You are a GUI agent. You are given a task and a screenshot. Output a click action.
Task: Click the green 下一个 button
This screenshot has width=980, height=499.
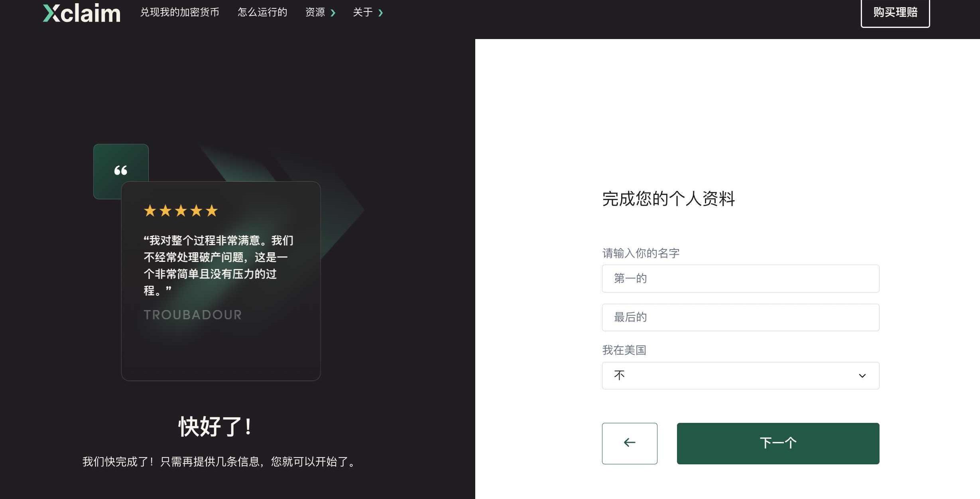pyautogui.click(x=778, y=443)
